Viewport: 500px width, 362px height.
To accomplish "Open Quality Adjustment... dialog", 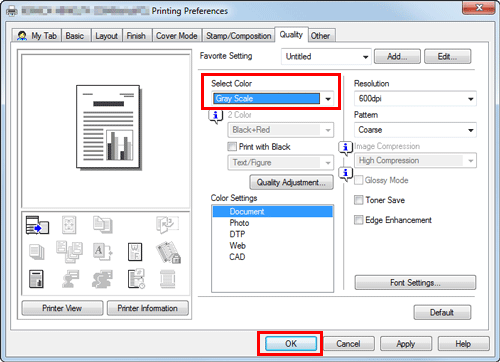I will tap(291, 182).
